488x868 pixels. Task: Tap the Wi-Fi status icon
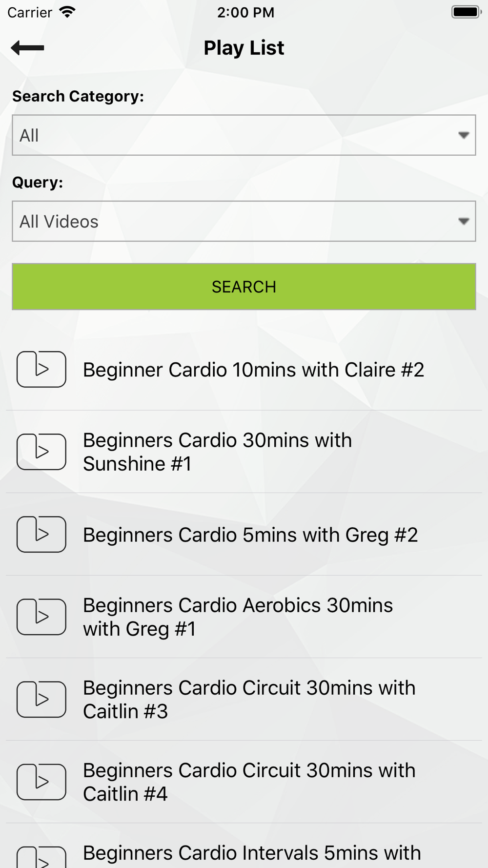(67, 12)
